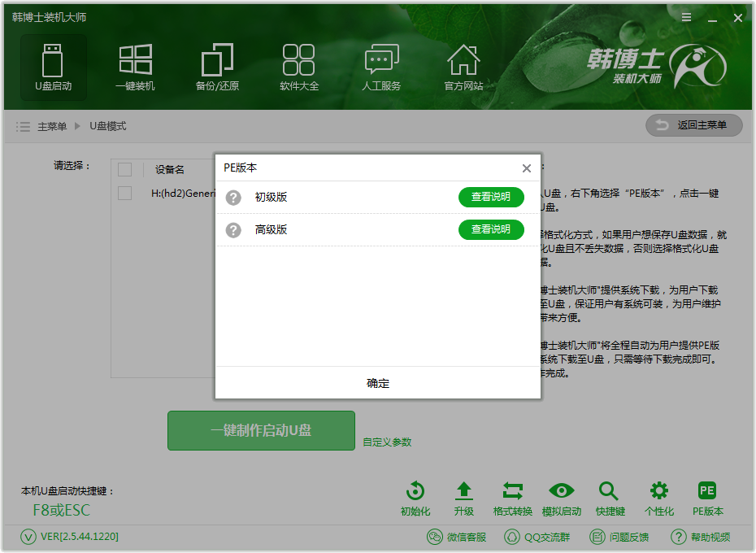Close the 韩博士装机大师 window
Screen dimensions: 756x553
[737, 18]
